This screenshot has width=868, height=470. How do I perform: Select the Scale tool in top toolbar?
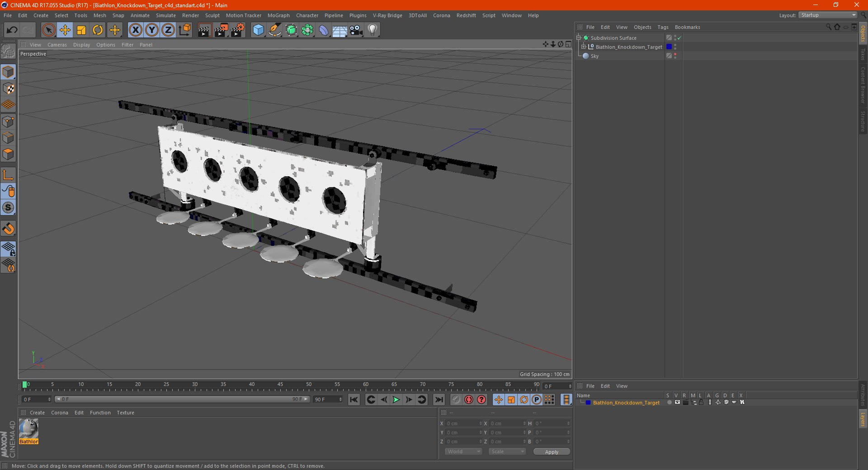click(x=81, y=30)
